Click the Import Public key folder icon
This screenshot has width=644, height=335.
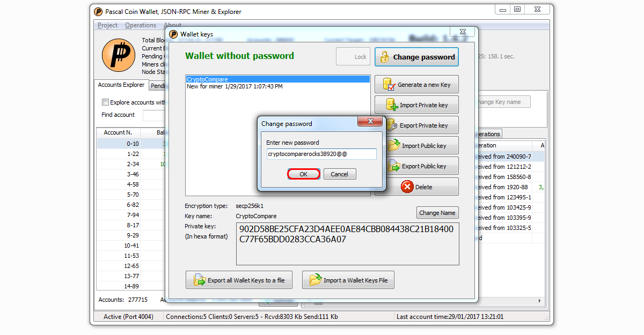pyautogui.click(x=393, y=145)
